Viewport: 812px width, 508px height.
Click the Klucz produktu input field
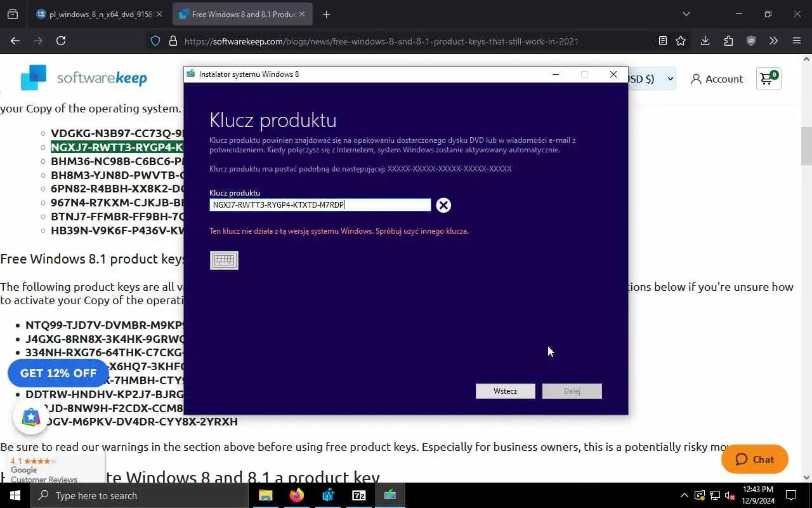coord(320,204)
